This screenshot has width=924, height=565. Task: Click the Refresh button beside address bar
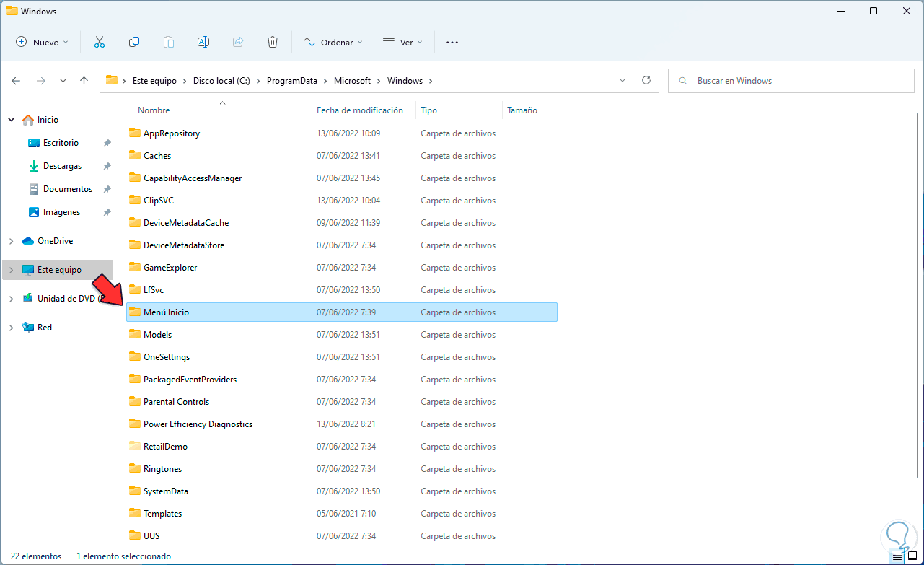coord(646,81)
